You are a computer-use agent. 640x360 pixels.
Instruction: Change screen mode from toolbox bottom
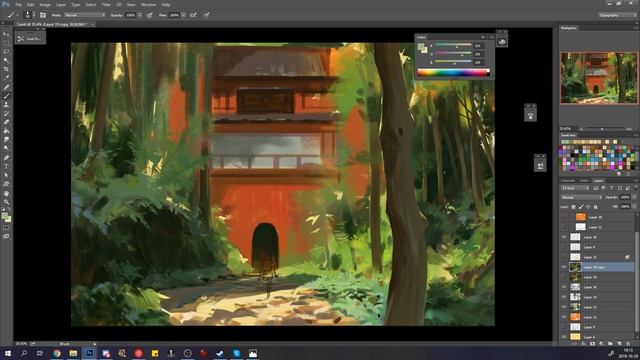point(6,236)
